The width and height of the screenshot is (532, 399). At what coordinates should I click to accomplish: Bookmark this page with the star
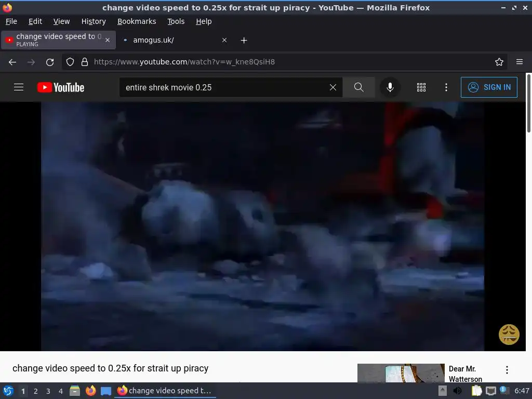pos(499,62)
